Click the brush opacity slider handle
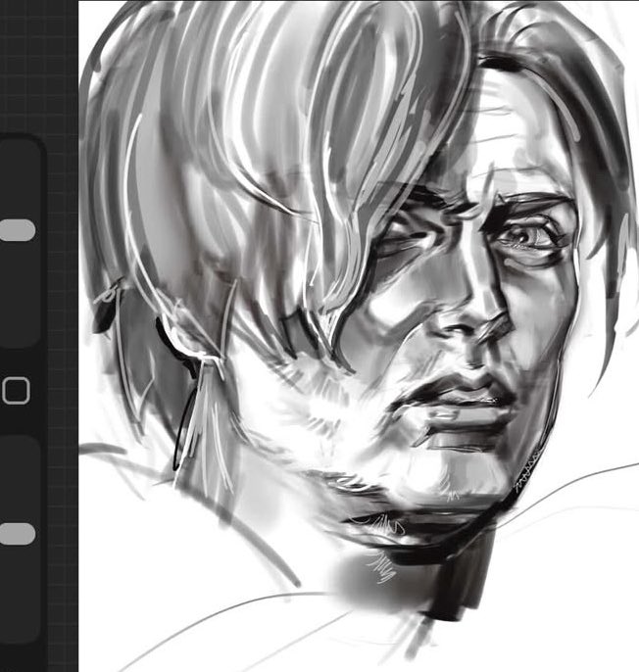 (17, 534)
